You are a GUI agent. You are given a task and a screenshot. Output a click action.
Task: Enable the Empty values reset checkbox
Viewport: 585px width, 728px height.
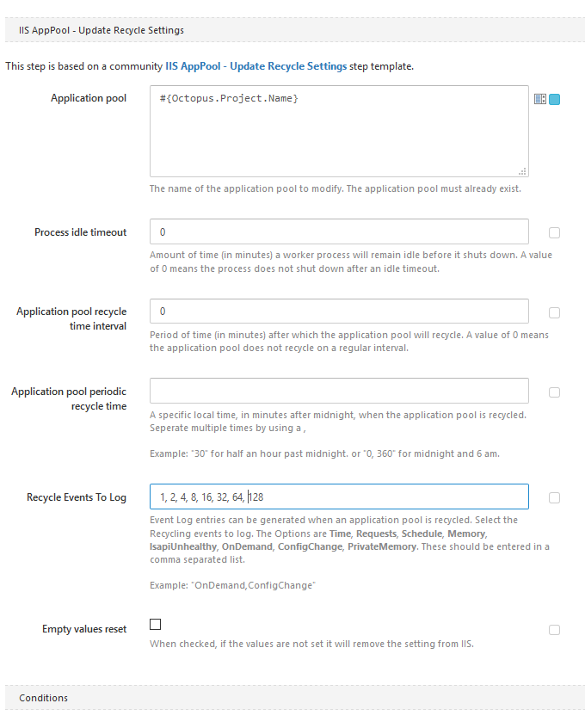[155, 624]
